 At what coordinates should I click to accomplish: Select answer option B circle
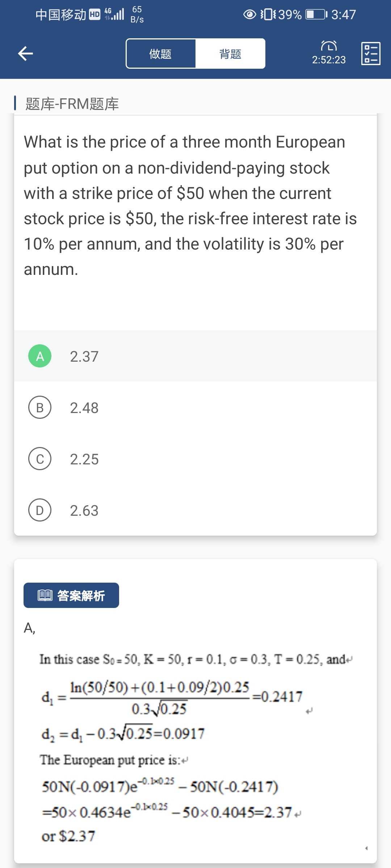[x=40, y=407]
